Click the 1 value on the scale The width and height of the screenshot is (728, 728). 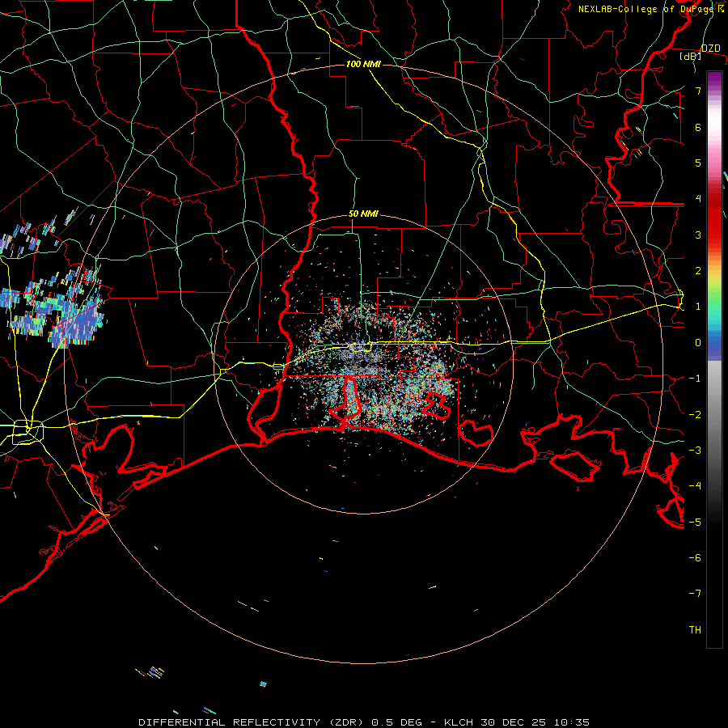tap(698, 307)
